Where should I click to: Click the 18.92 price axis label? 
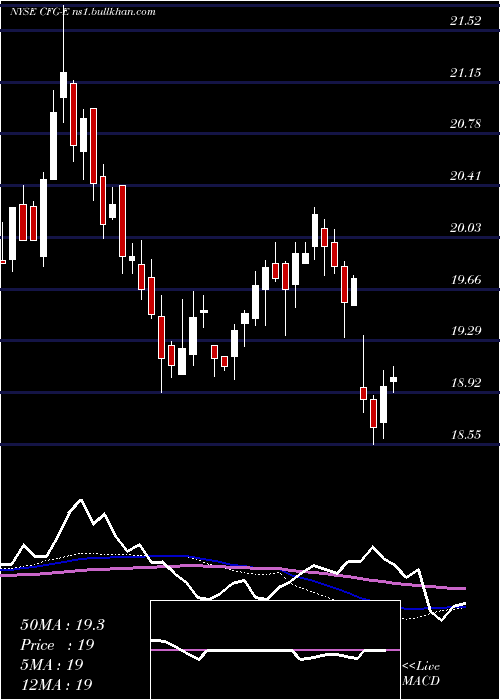466,383
